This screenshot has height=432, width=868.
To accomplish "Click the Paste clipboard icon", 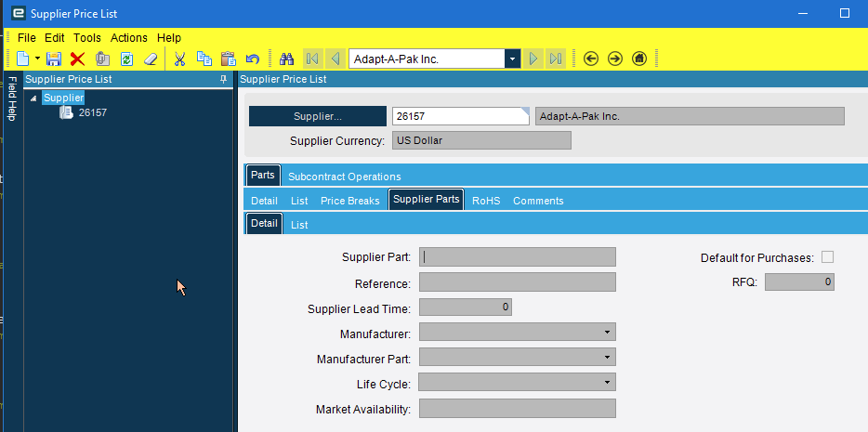I will [228, 59].
